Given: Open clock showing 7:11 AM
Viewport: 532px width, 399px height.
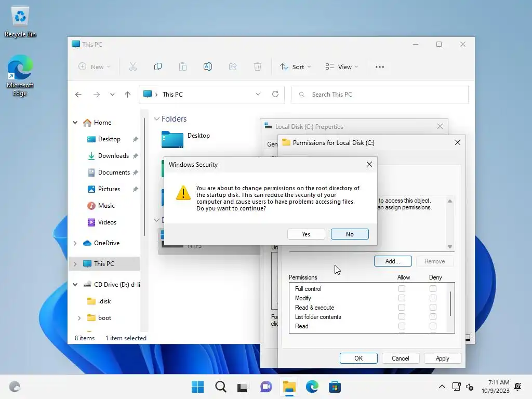Looking at the screenshot, I should click(x=495, y=387).
